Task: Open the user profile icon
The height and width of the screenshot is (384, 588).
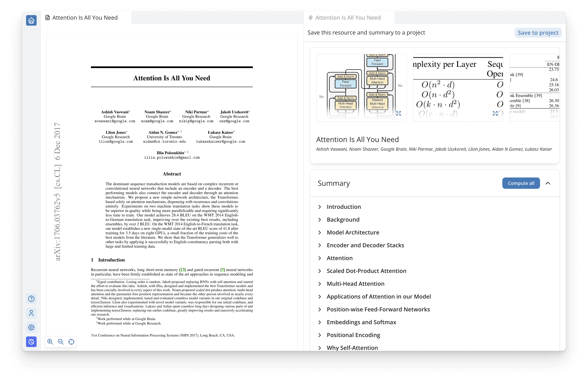Action: pos(31,313)
